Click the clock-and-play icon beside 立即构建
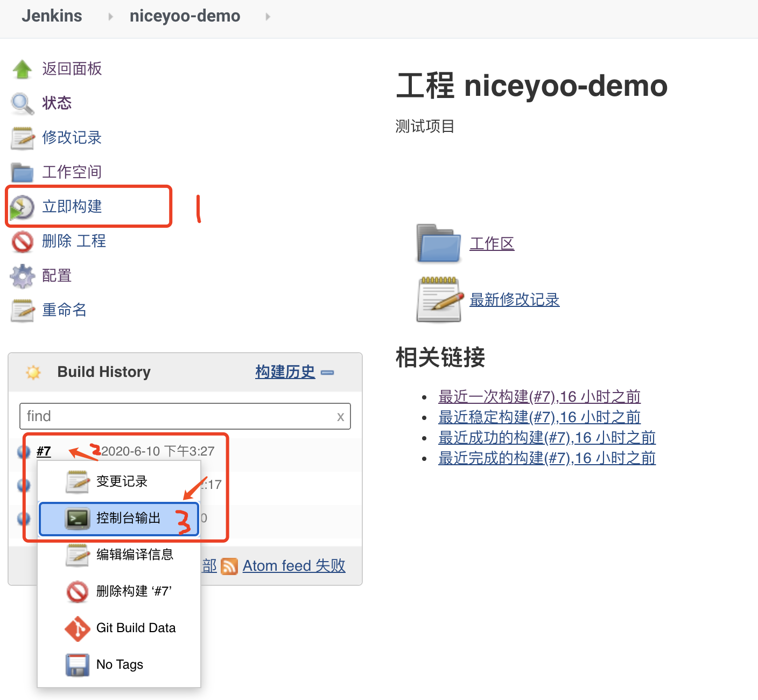This screenshot has height=700, width=758. pos(22,207)
